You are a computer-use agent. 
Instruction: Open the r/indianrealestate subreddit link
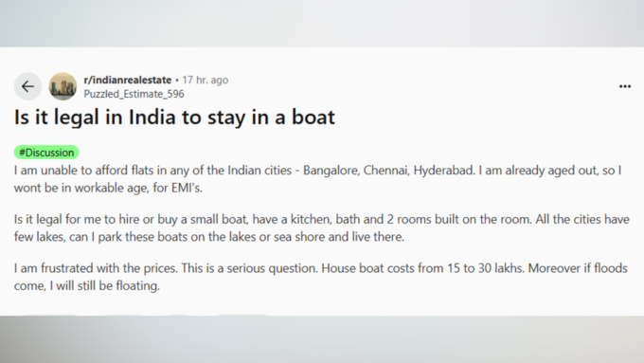(127, 80)
